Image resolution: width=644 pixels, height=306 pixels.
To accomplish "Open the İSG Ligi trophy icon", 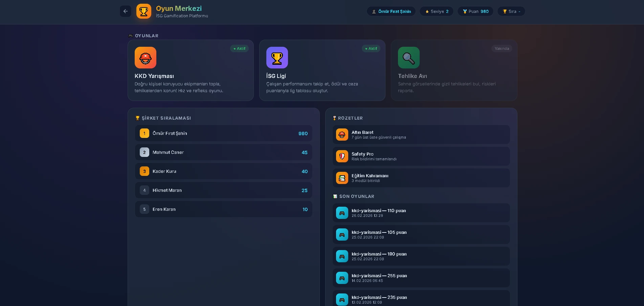I will pos(277,58).
